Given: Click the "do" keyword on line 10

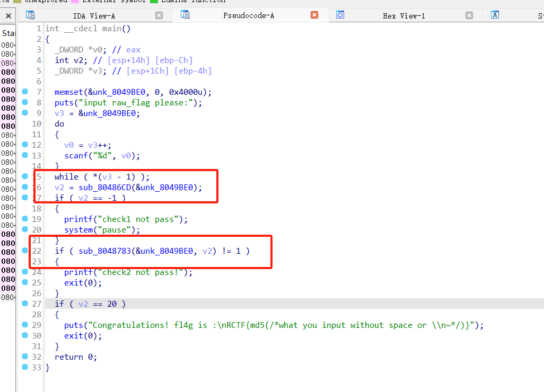Looking at the screenshot, I should (59, 124).
